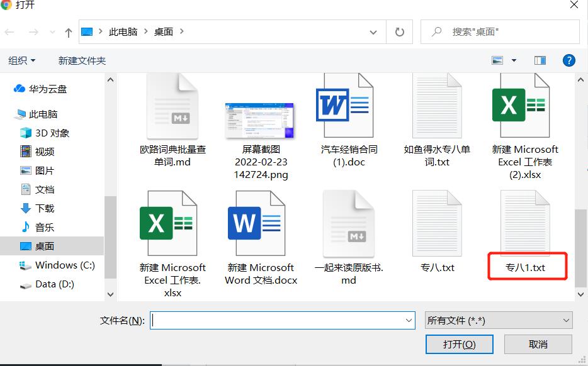
Task: Click the up-one-level arrow
Action: pyautogui.click(x=68, y=31)
